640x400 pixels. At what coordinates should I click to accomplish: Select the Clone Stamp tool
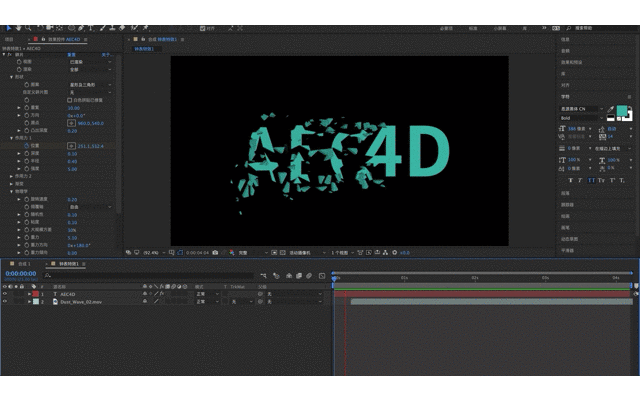point(112,28)
